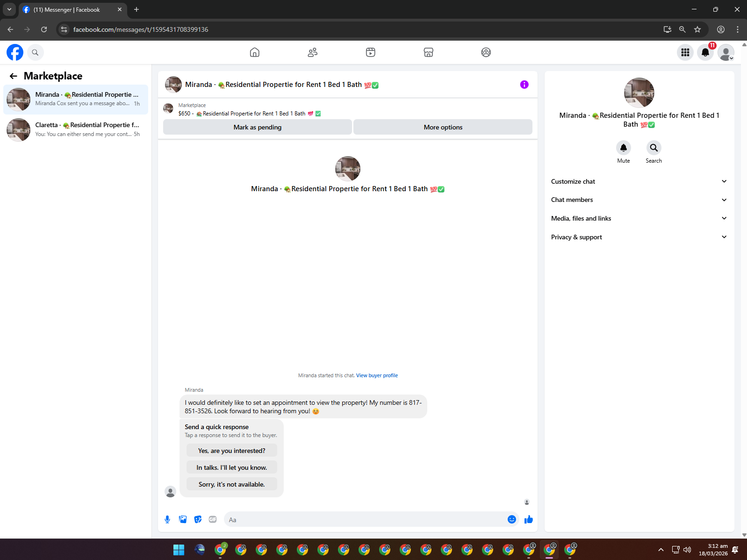The height and width of the screenshot is (560, 747).
Task: Open Chrome three-dot menu
Action: [738, 29]
